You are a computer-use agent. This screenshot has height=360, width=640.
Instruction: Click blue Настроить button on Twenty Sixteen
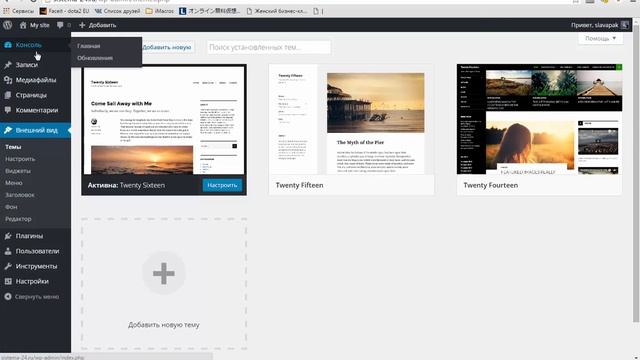pos(222,185)
